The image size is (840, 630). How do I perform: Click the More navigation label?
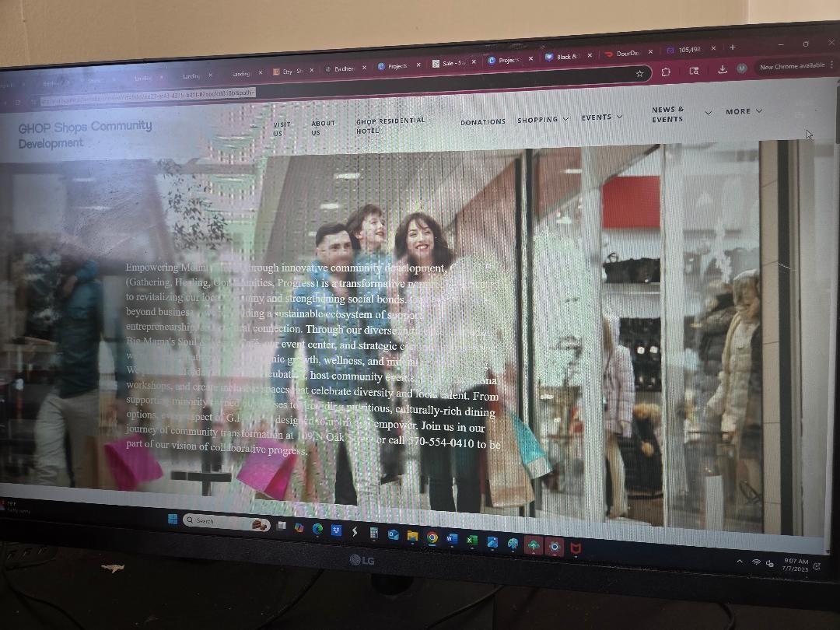tap(737, 111)
